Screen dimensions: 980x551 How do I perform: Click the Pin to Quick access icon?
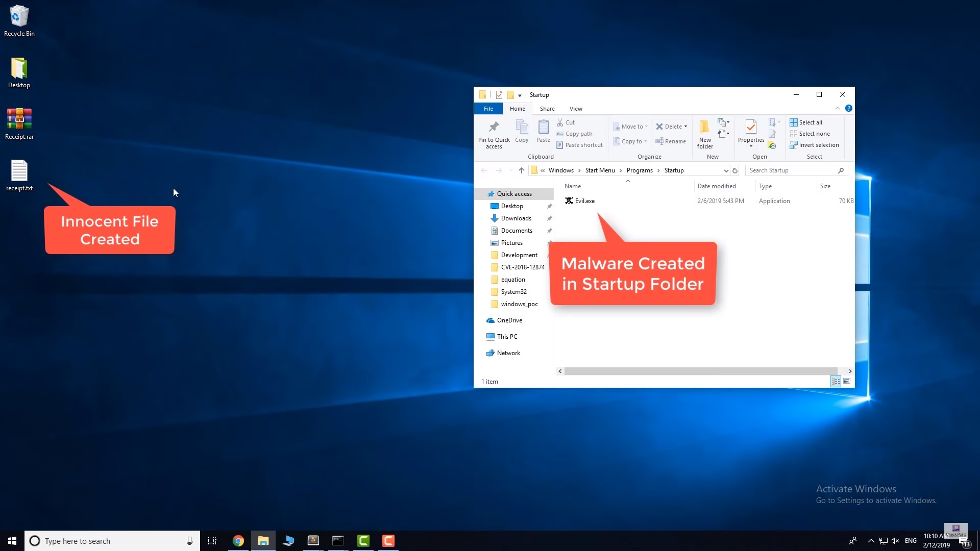[494, 127]
